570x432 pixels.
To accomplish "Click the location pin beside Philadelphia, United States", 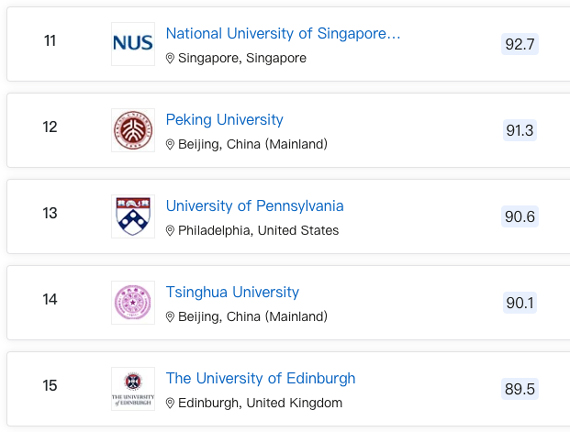I will [170, 231].
